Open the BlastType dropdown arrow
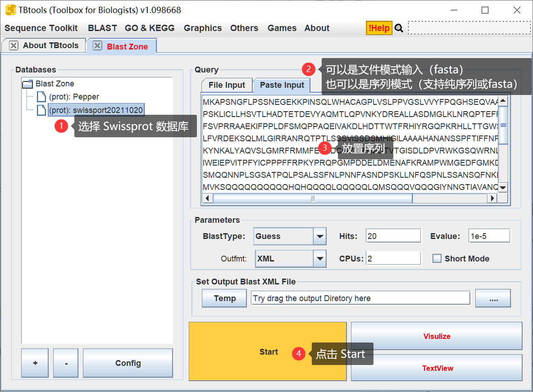This screenshot has width=533, height=392. [x=320, y=236]
